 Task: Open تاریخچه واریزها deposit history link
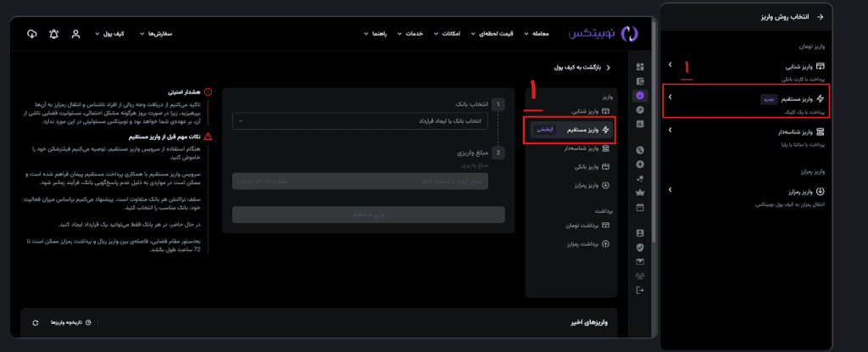71,323
